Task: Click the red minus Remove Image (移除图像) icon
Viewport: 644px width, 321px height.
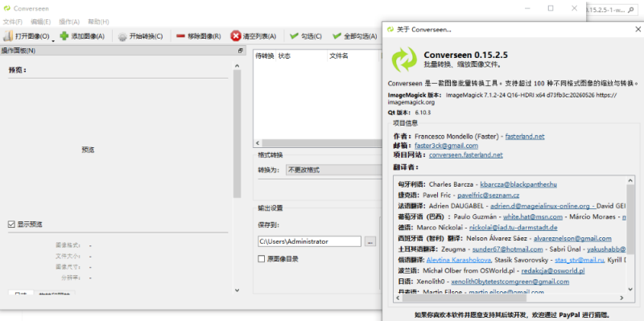Action: (180, 36)
